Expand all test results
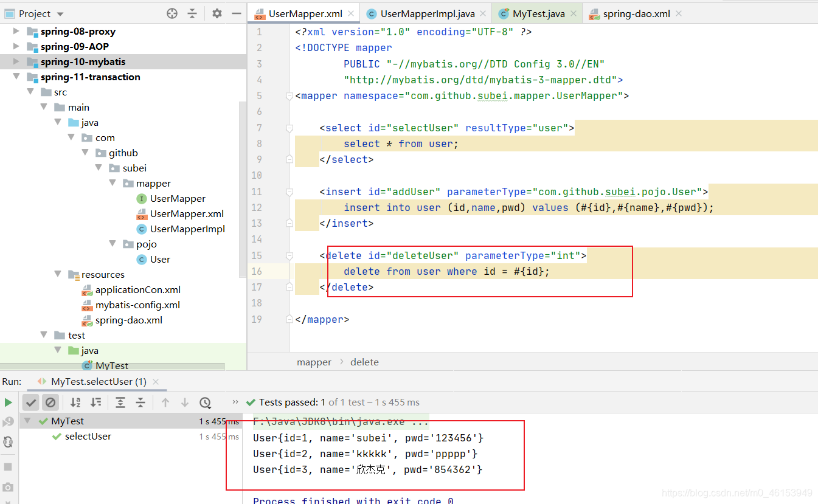 (x=120, y=402)
